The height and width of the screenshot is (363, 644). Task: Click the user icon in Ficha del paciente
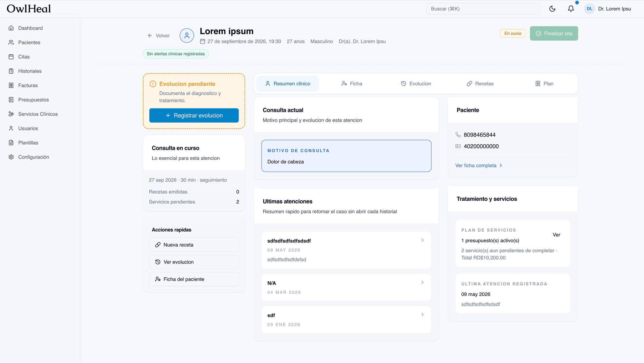click(x=158, y=279)
